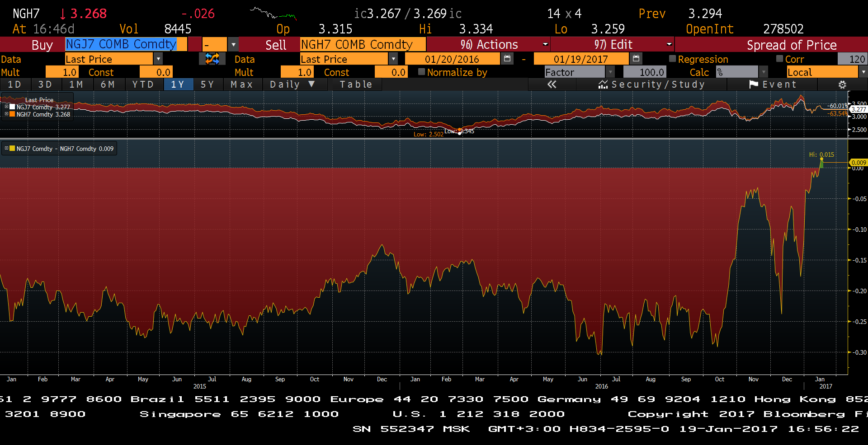This screenshot has width=868, height=445.
Task: Click the Buy side Const field
Action: pyautogui.click(x=156, y=72)
